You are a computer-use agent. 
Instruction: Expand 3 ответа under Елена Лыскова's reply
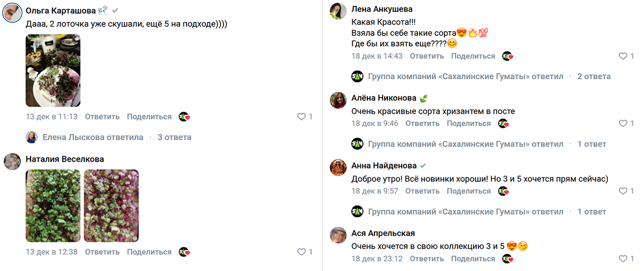pos(174,137)
